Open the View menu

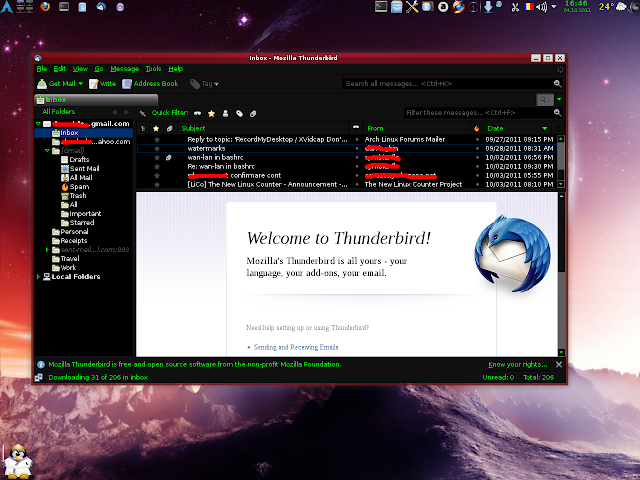(x=80, y=69)
